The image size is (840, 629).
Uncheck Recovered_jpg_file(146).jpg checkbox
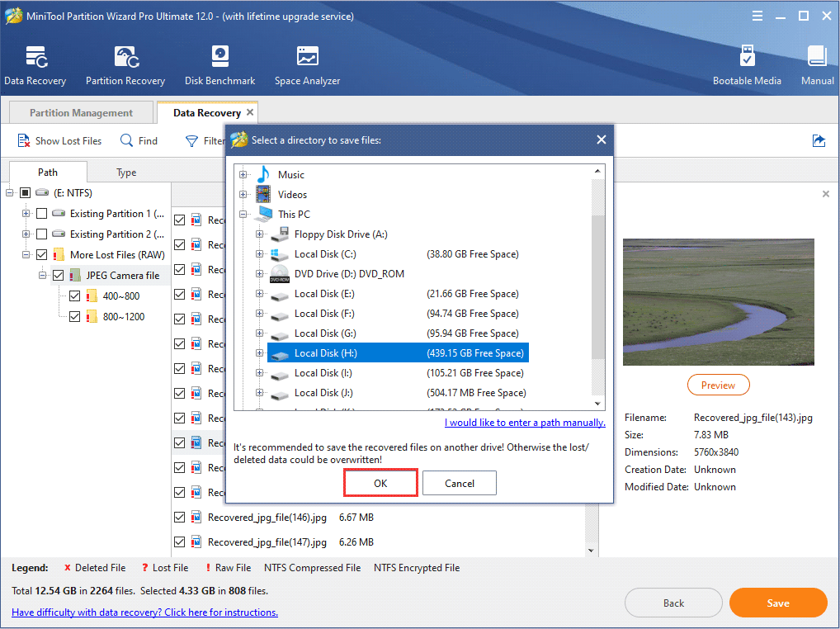(x=179, y=517)
